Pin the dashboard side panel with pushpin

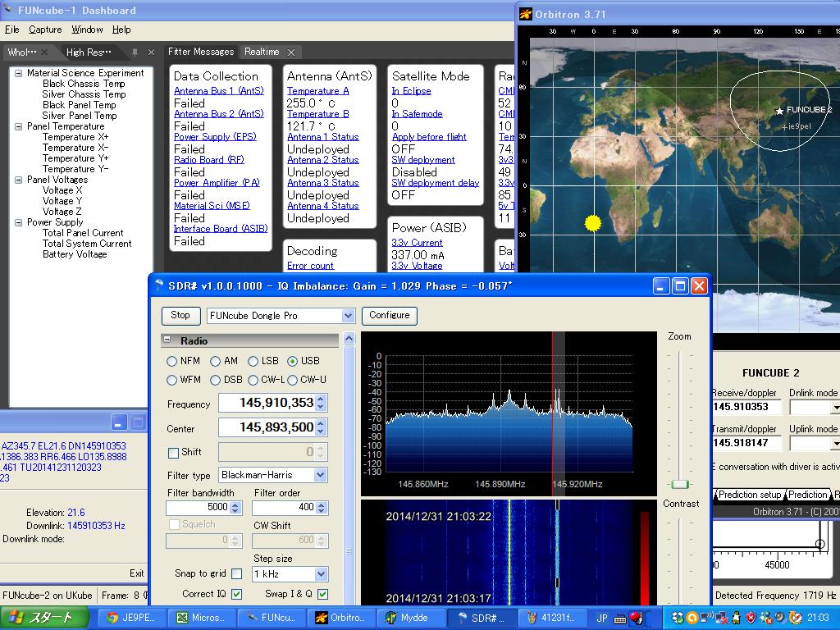(135, 52)
